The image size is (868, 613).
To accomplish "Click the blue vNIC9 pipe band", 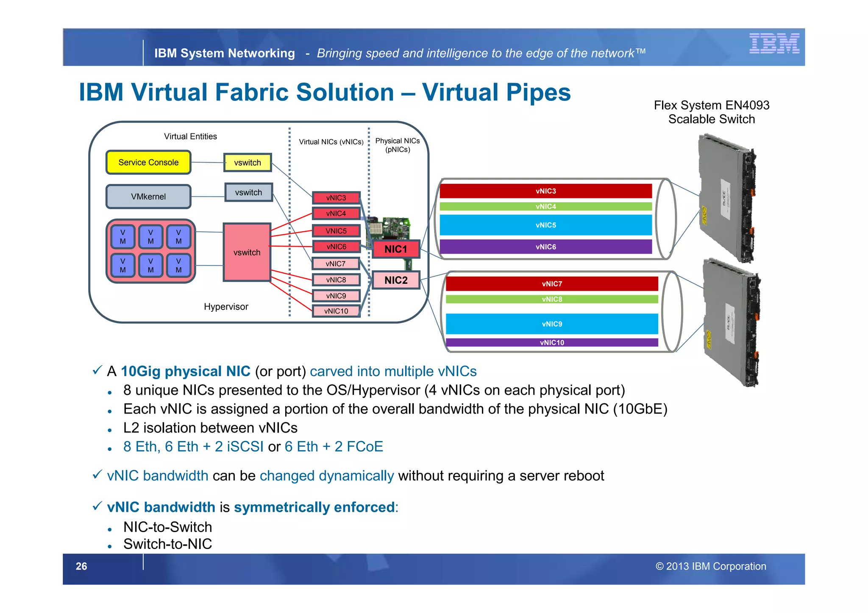I will (x=552, y=324).
